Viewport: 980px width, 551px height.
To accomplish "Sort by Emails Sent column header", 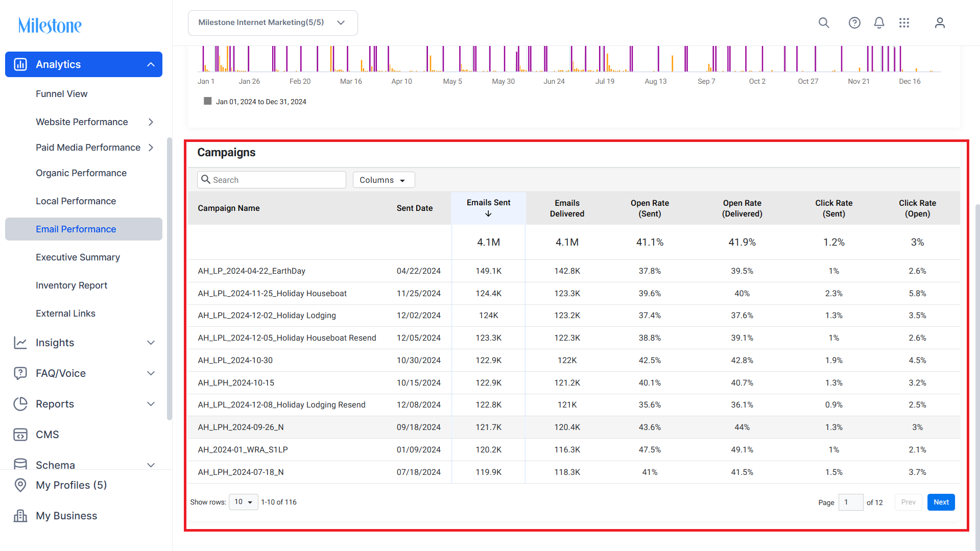I will pyautogui.click(x=488, y=208).
